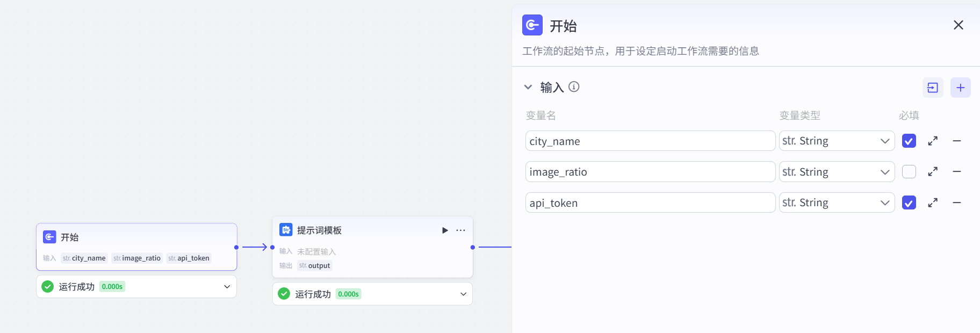The image size is (980, 333).
Task: Click the import variables icon button
Action: pos(933,88)
